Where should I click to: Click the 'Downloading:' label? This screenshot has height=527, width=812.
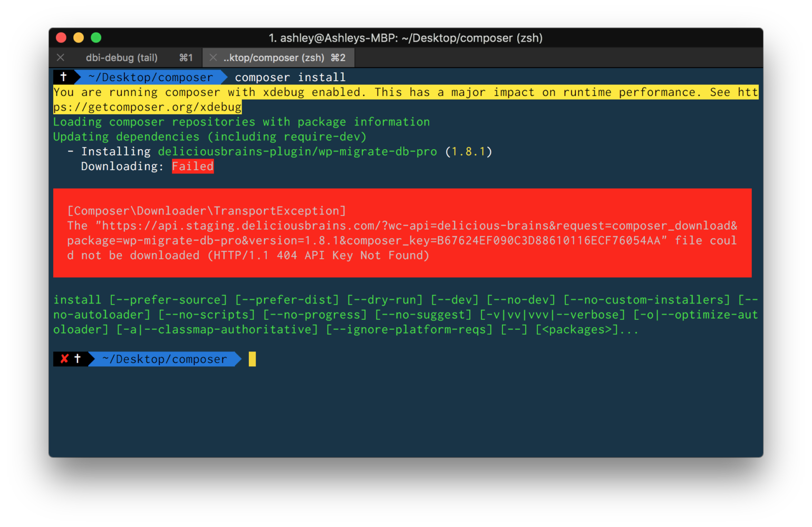122,167
